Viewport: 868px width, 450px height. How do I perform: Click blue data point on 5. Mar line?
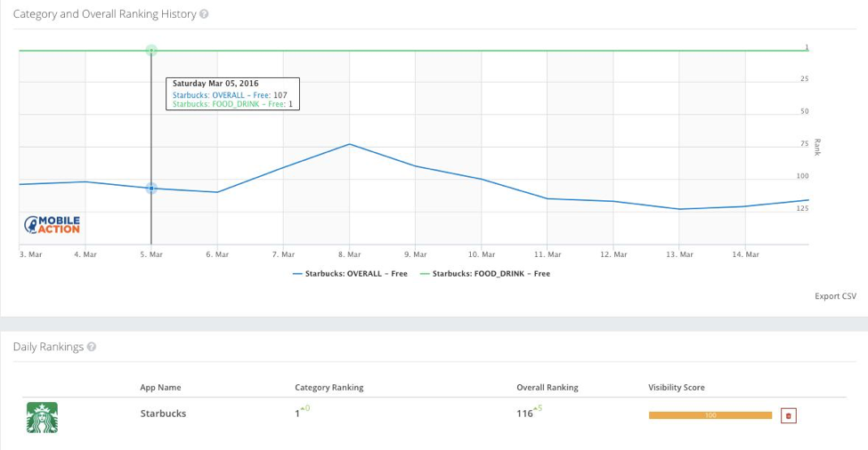tap(151, 189)
